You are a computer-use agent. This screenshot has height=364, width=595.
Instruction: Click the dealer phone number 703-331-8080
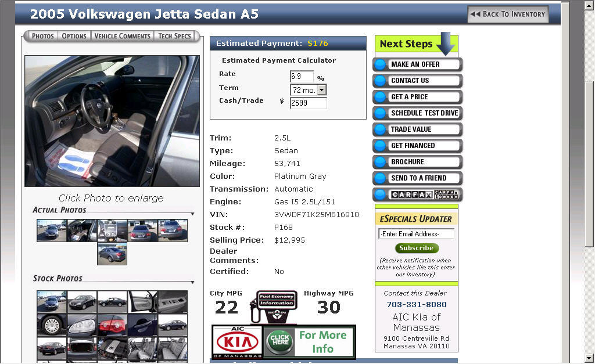(416, 304)
